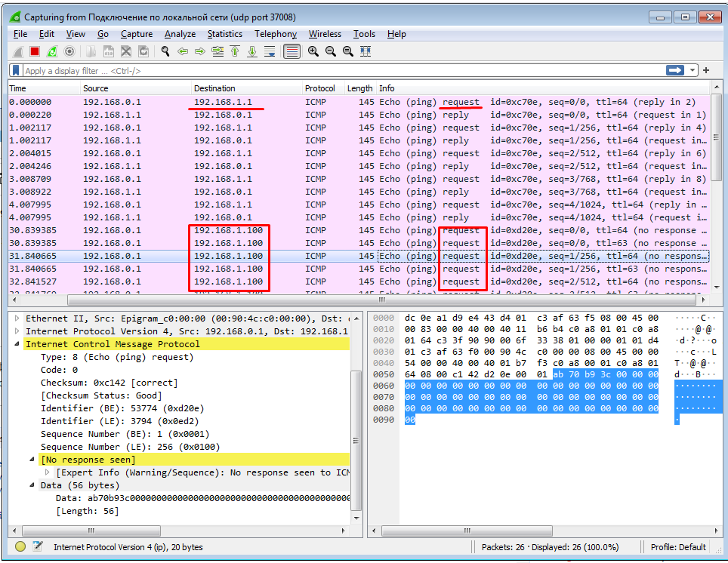
Task: Expand the Ethernet II tree node
Action: [x=17, y=318]
